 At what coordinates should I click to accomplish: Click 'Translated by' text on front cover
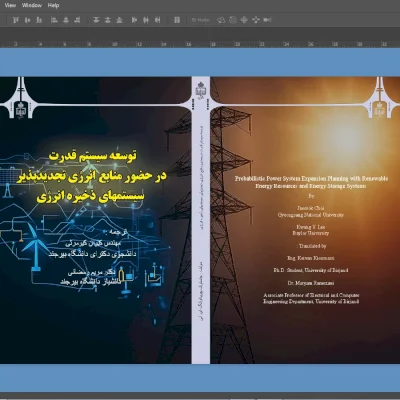(x=312, y=246)
